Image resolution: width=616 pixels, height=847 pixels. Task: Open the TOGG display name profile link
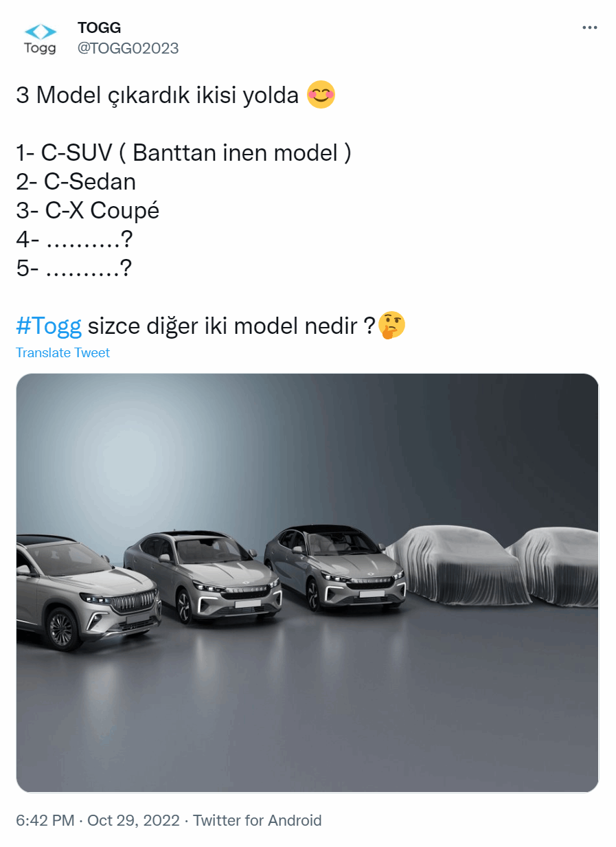[x=99, y=27]
